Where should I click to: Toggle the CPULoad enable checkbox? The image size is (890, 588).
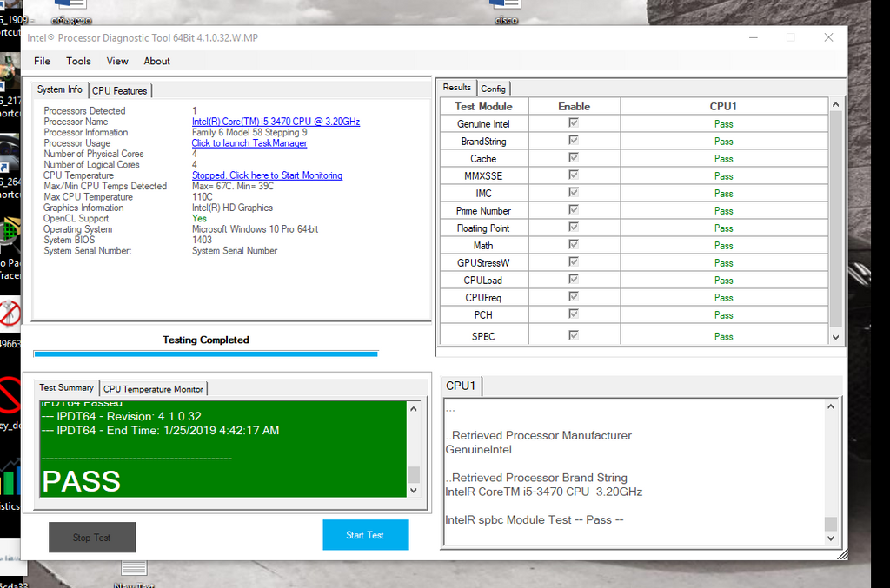[574, 279]
